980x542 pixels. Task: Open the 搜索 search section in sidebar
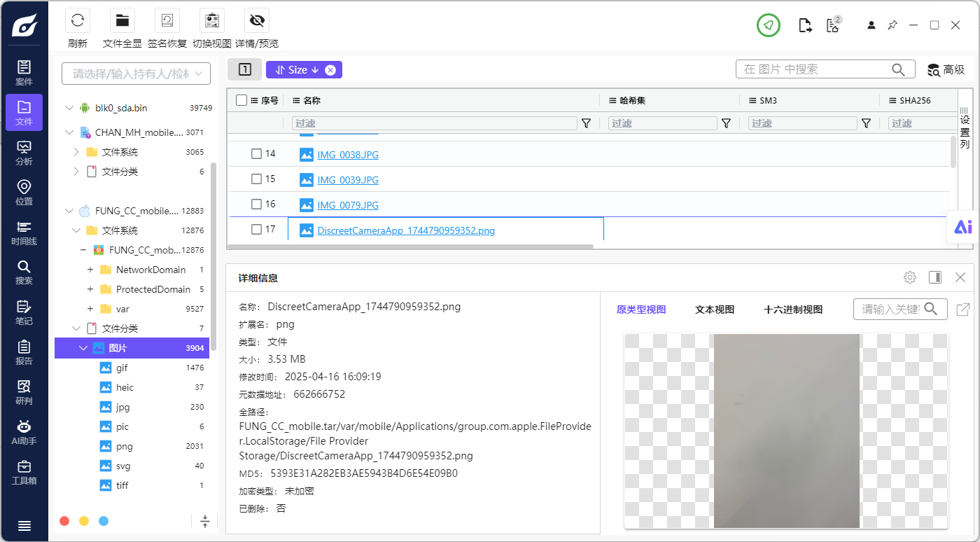24,272
